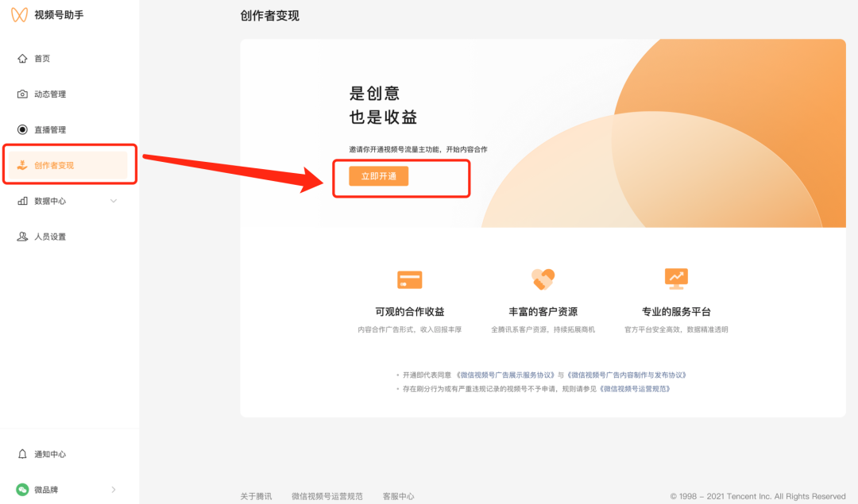The image size is (858, 504).
Task: Click the 创作者变现 hand icon
Action: click(x=22, y=165)
